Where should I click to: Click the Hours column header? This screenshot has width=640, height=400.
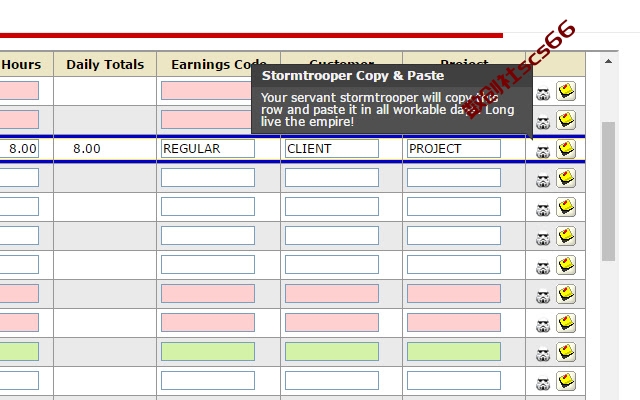[21, 64]
